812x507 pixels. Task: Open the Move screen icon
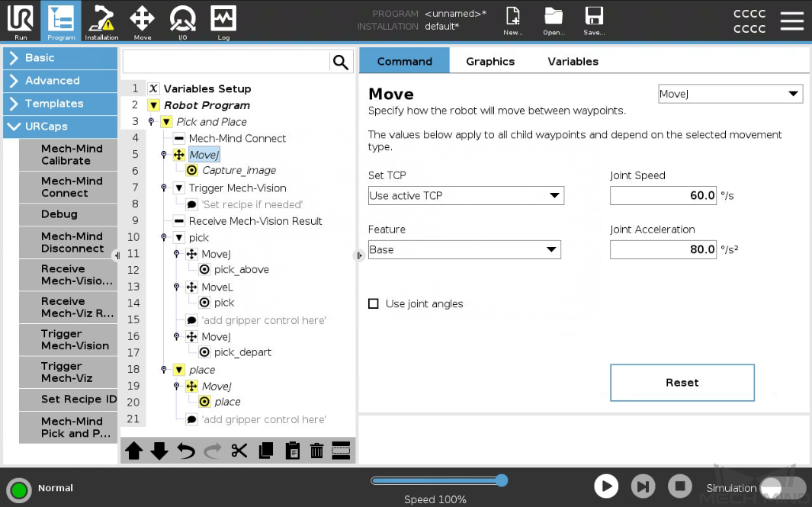click(142, 21)
